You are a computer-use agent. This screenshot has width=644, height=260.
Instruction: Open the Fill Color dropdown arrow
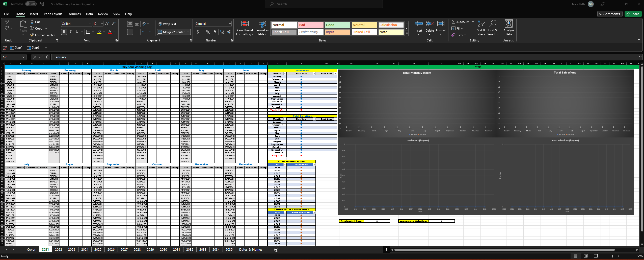(x=103, y=32)
